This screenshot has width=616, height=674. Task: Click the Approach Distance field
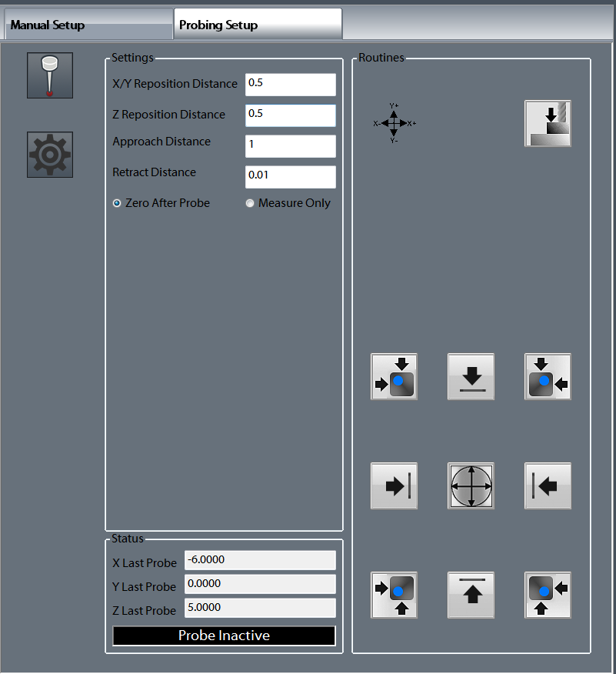point(290,146)
